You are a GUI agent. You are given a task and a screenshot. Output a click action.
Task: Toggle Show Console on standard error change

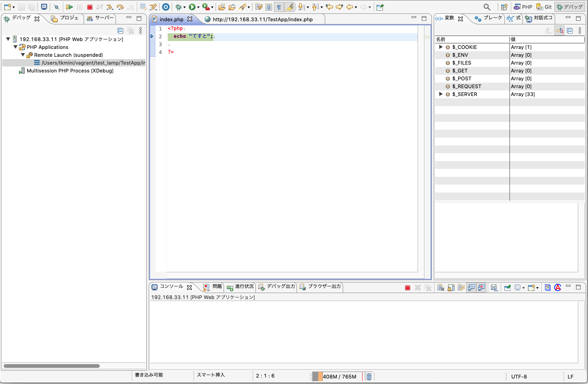click(481, 288)
